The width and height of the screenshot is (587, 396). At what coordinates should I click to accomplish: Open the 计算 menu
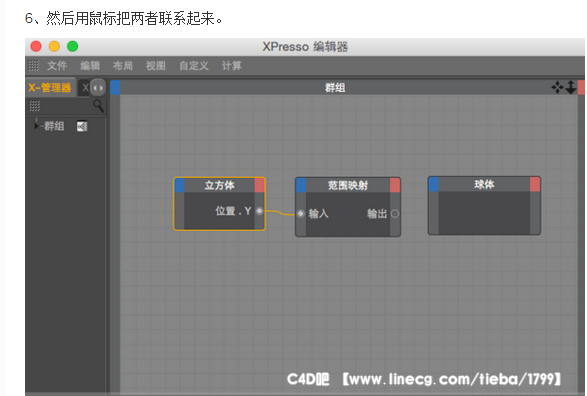click(232, 66)
